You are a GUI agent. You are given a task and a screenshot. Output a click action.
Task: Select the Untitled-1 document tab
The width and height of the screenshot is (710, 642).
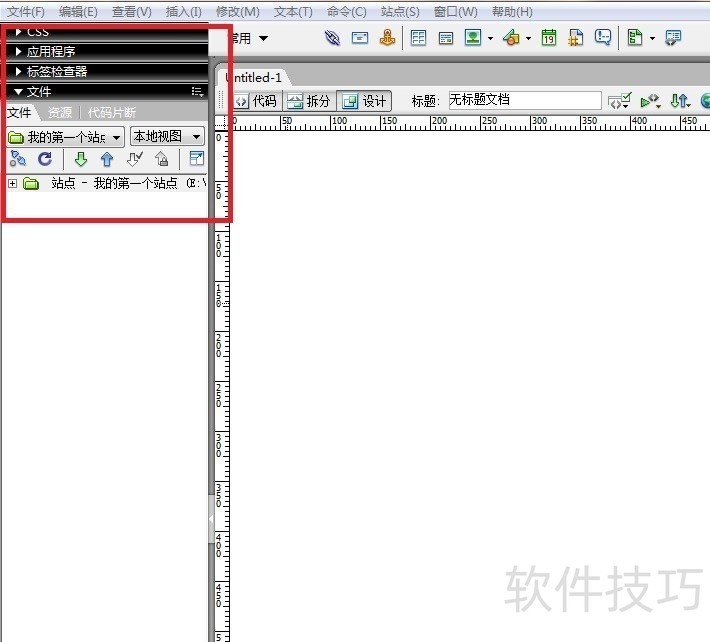[254, 77]
